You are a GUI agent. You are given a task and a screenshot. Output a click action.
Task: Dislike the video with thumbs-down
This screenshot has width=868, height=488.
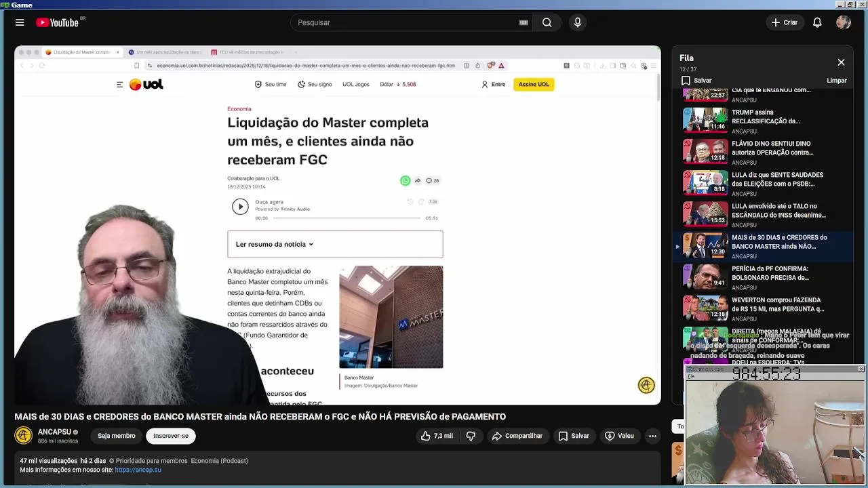(471, 436)
